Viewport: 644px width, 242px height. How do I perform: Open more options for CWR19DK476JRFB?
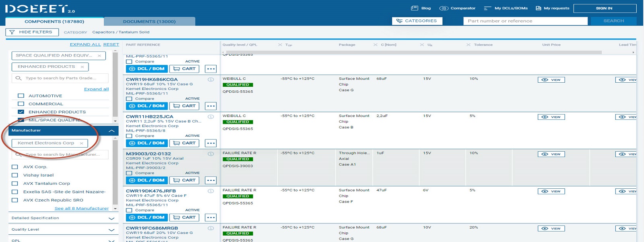click(211, 217)
